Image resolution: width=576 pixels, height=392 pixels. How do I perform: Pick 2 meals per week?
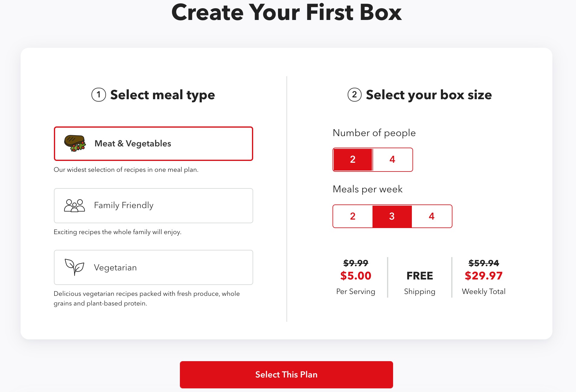(x=353, y=216)
